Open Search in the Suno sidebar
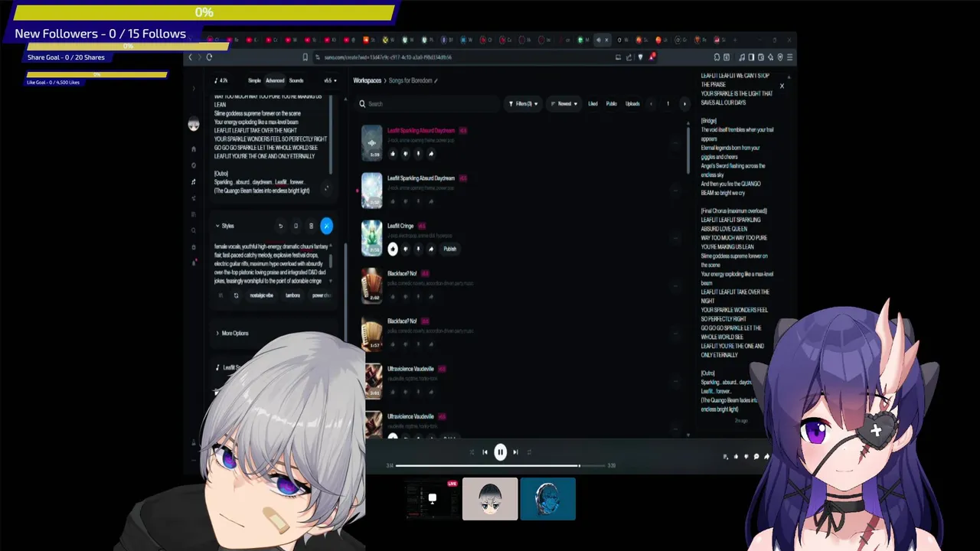Screen dimensions: 980x551 coord(194,230)
